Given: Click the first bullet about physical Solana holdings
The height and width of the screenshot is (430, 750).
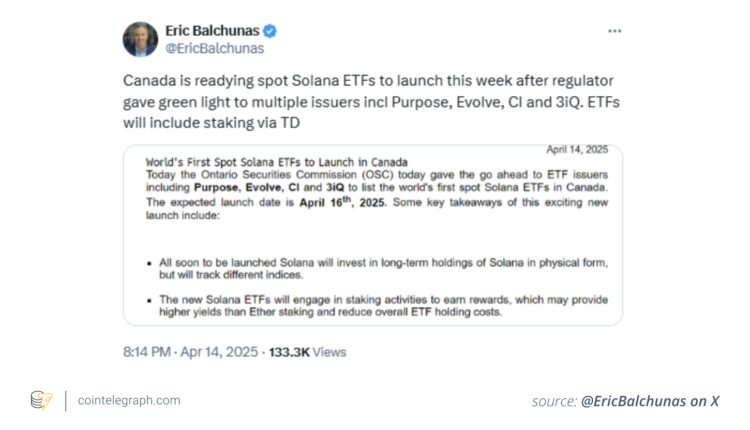Looking at the screenshot, I should [x=378, y=267].
